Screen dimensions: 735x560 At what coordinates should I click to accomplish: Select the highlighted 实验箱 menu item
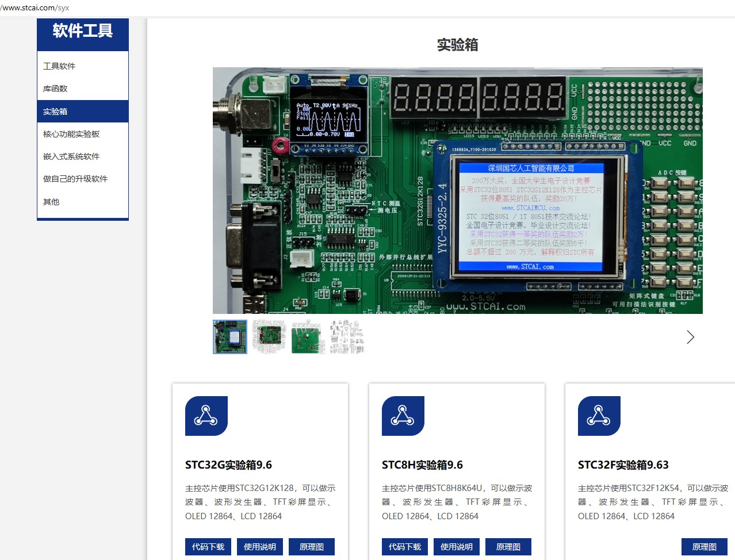83,112
